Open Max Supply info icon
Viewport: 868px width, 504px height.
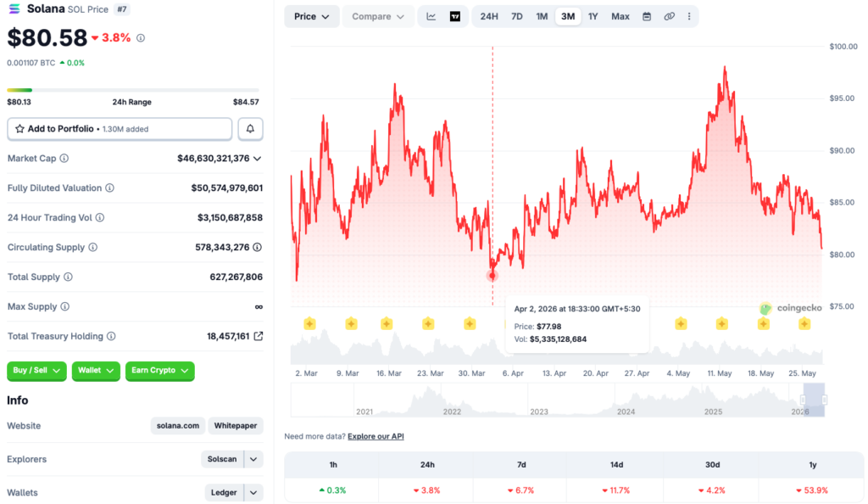(64, 307)
